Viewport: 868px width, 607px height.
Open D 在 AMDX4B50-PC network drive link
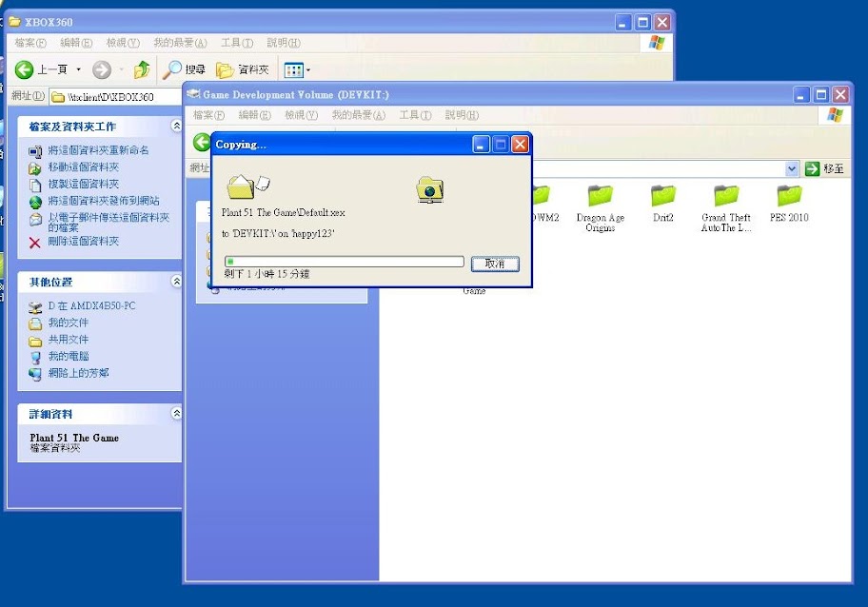91,306
